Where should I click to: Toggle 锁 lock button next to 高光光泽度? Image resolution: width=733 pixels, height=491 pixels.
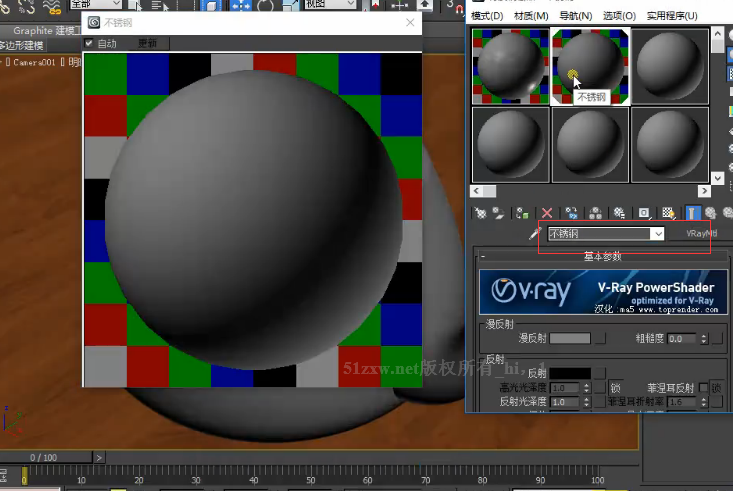point(616,388)
